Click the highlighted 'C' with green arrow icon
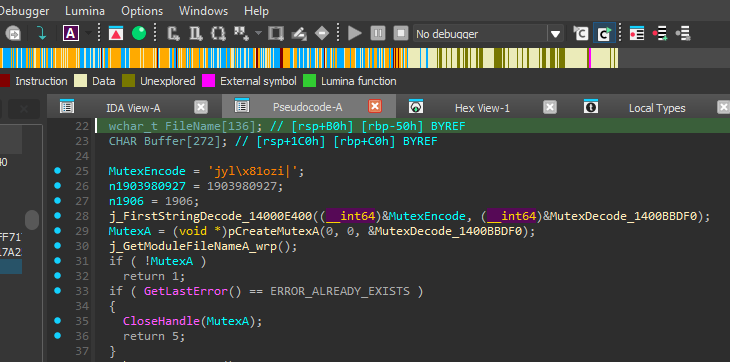Image resolution: width=730 pixels, height=362 pixels. point(604,34)
